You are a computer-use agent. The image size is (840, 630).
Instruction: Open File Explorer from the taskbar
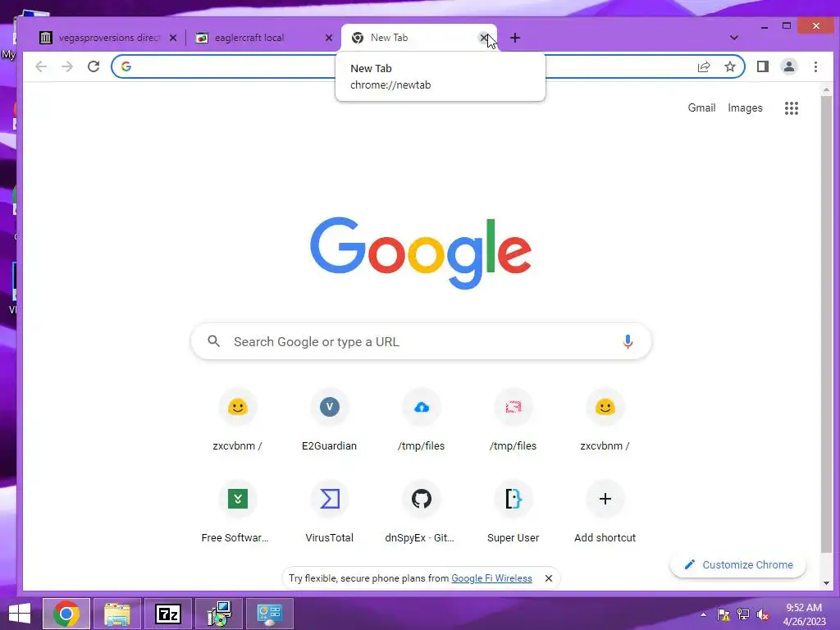click(117, 614)
